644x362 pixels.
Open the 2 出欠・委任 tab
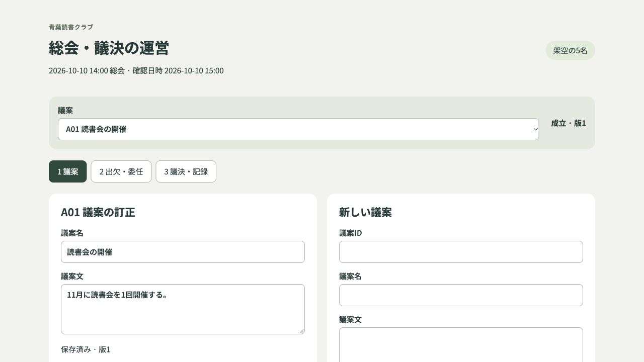click(x=121, y=171)
